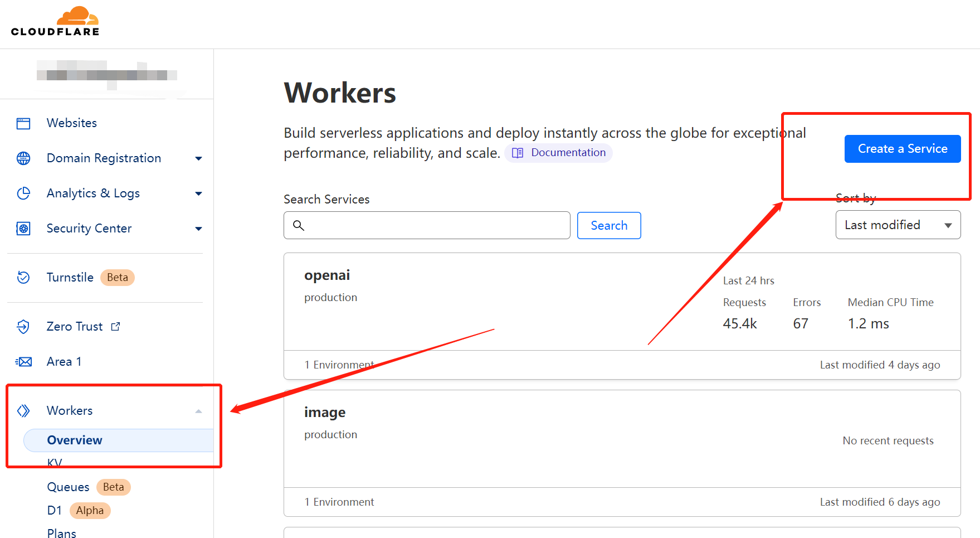Image resolution: width=980 pixels, height=538 pixels.
Task: Open D1 under Workers
Action: (x=55, y=510)
